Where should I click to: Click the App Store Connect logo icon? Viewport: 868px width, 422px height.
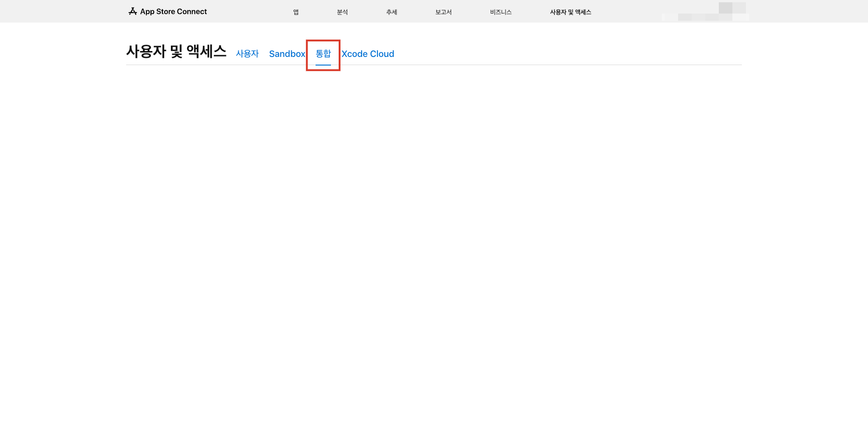point(132,11)
